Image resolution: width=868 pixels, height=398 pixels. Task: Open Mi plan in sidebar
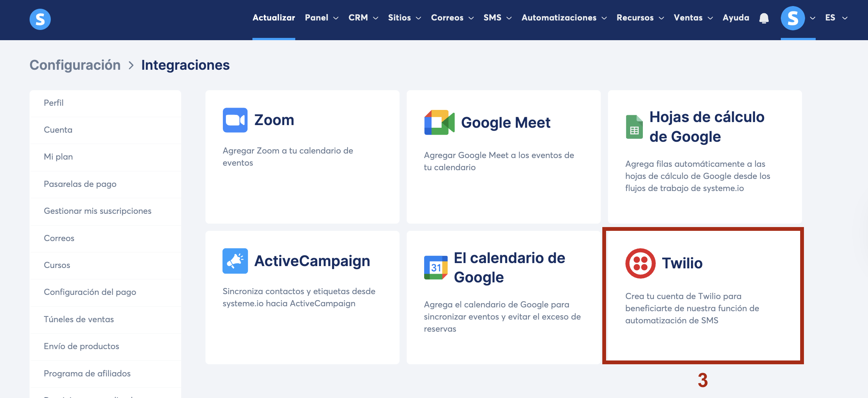105,157
